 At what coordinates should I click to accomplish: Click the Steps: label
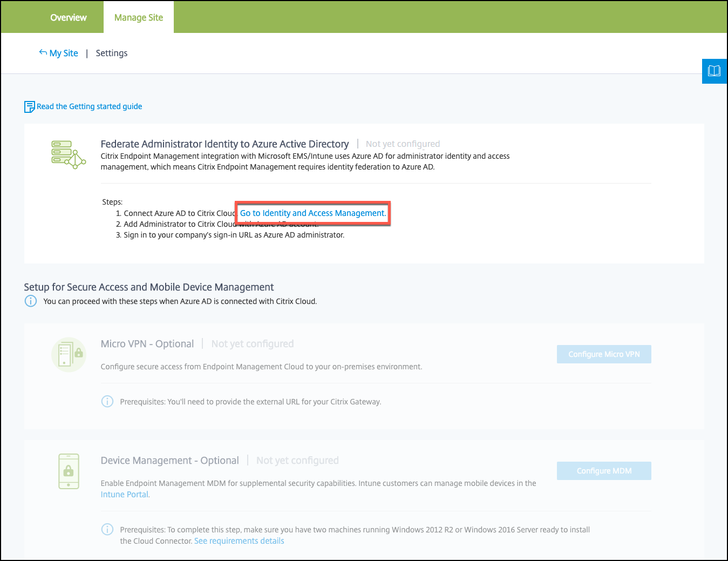pyautogui.click(x=112, y=202)
